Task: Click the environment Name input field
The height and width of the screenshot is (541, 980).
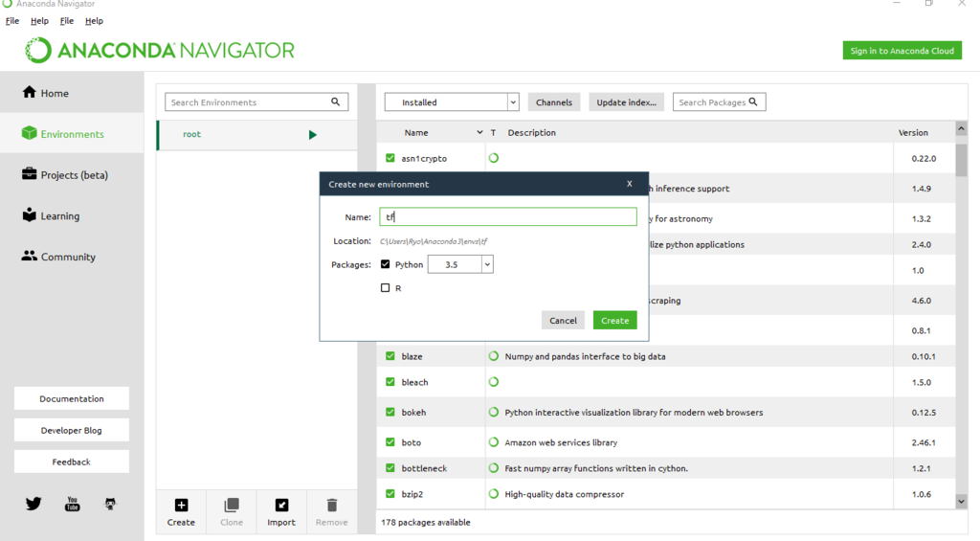Action: coord(508,217)
